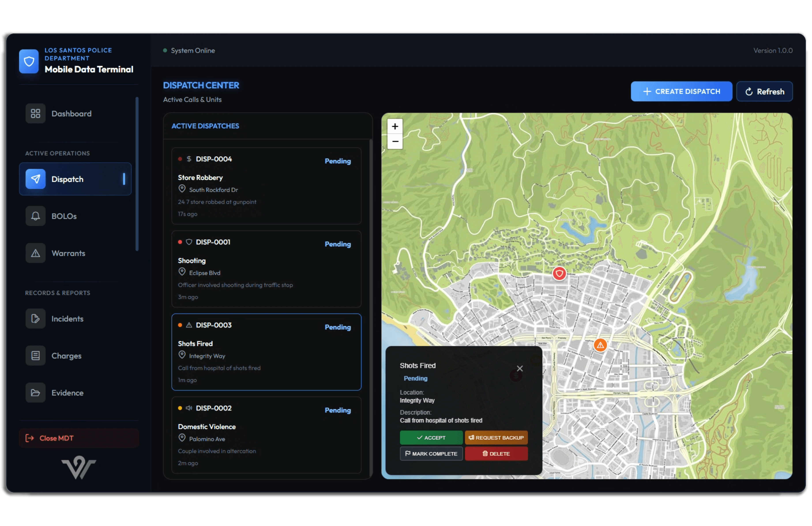The width and height of the screenshot is (812, 526).
Task: Select the orange warning map marker
Action: [x=600, y=345]
